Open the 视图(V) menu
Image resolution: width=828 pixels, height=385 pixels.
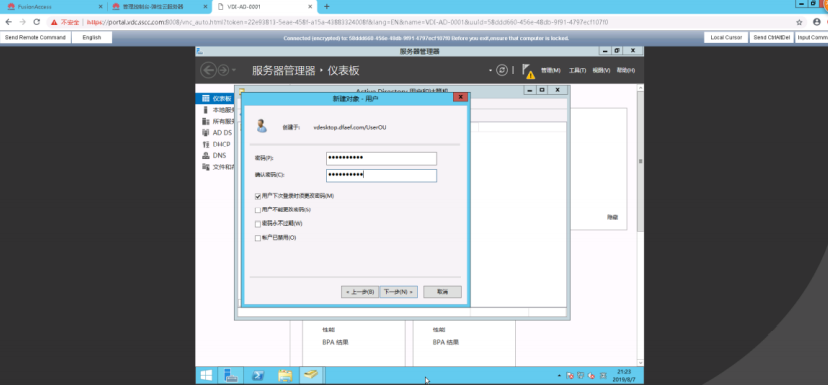click(601, 70)
